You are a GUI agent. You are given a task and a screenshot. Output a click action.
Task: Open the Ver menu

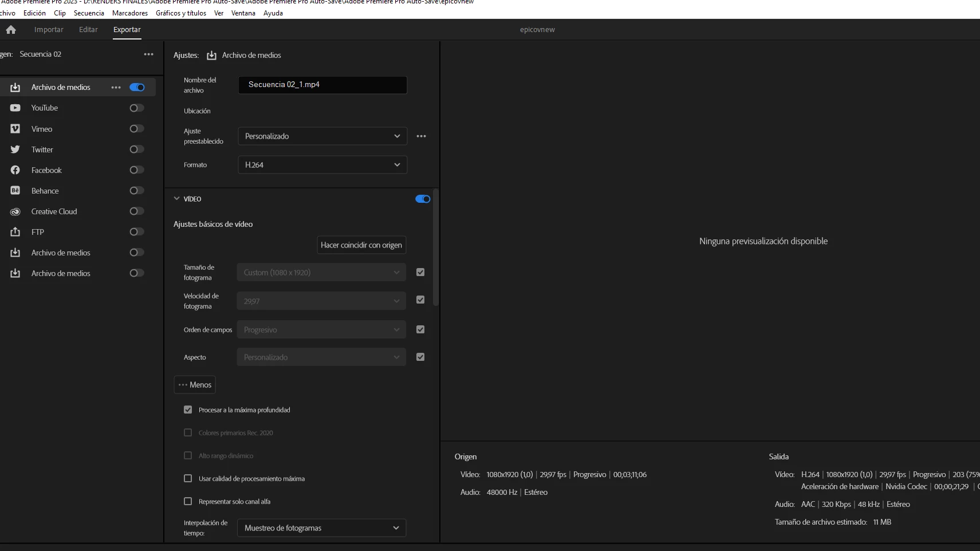tap(219, 13)
